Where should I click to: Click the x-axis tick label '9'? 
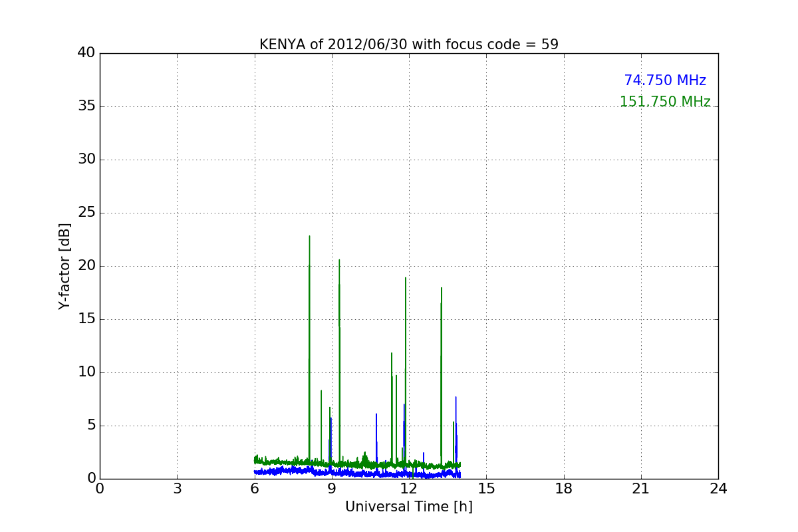coord(332,489)
